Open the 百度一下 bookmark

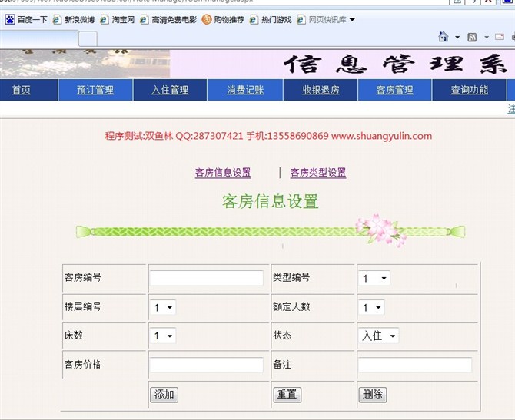tap(27, 19)
